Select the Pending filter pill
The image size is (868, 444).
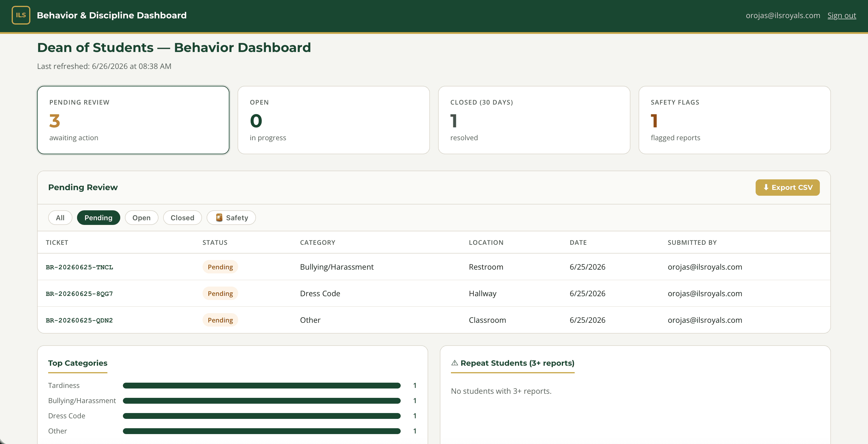click(x=98, y=218)
